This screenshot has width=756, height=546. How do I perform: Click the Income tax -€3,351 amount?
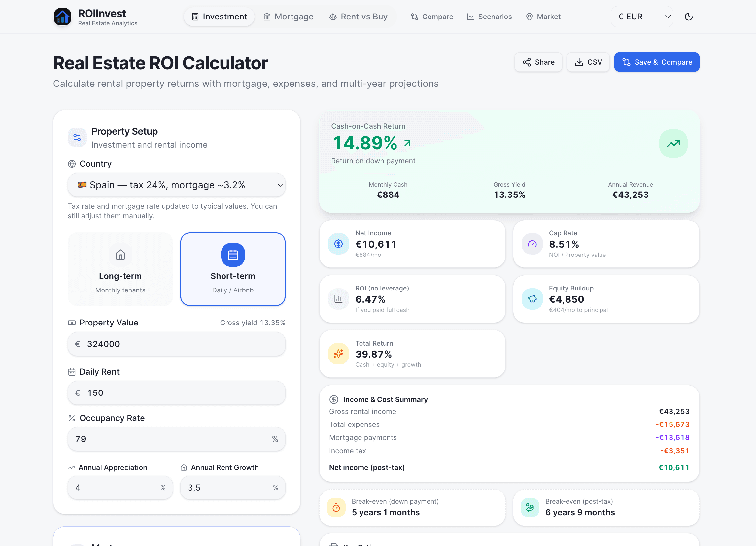675,451
